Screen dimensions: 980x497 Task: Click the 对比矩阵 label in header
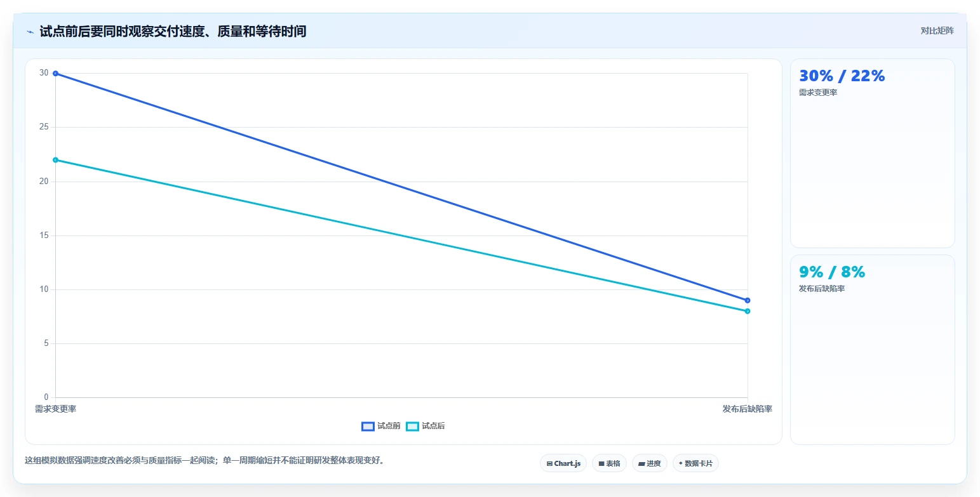click(937, 30)
